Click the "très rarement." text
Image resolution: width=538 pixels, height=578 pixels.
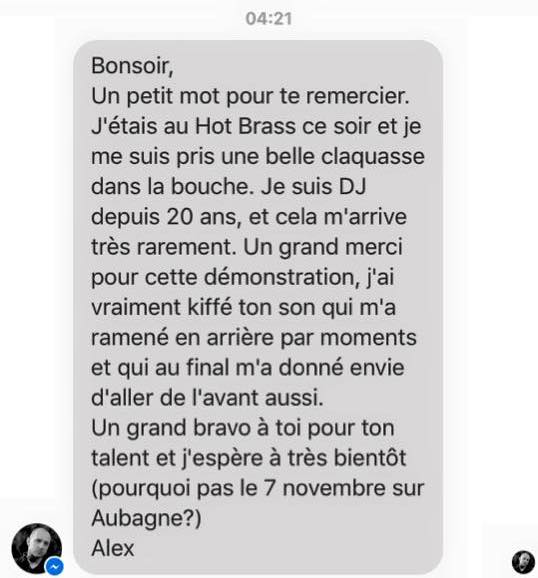164,247
